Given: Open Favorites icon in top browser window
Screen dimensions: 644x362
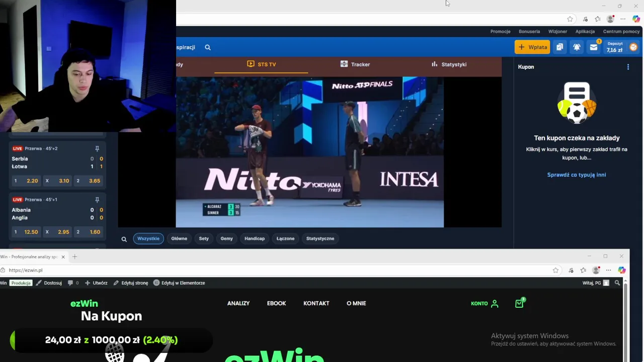Looking at the screenshot, I should (598, 19).
